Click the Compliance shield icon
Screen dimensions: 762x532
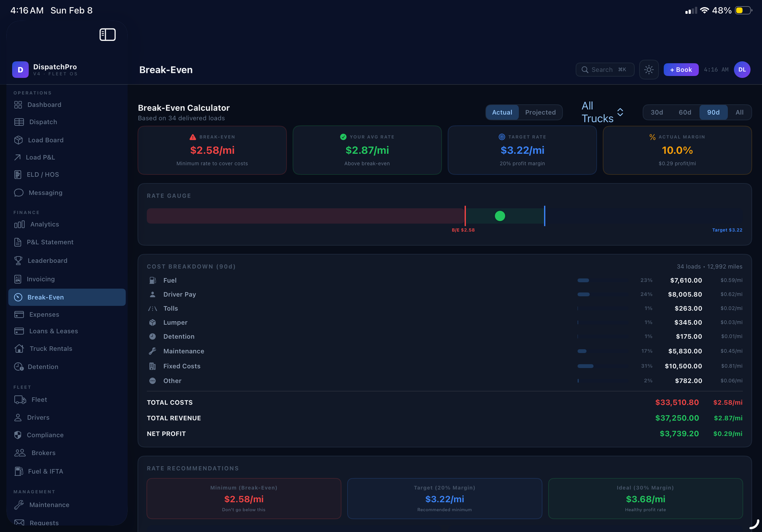pyautogui.click(x=18, y=435)
